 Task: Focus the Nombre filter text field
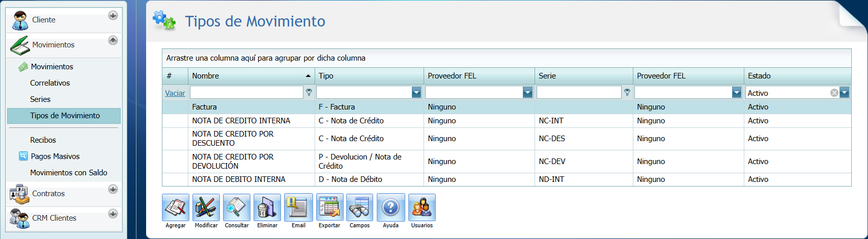click(246, 92)
